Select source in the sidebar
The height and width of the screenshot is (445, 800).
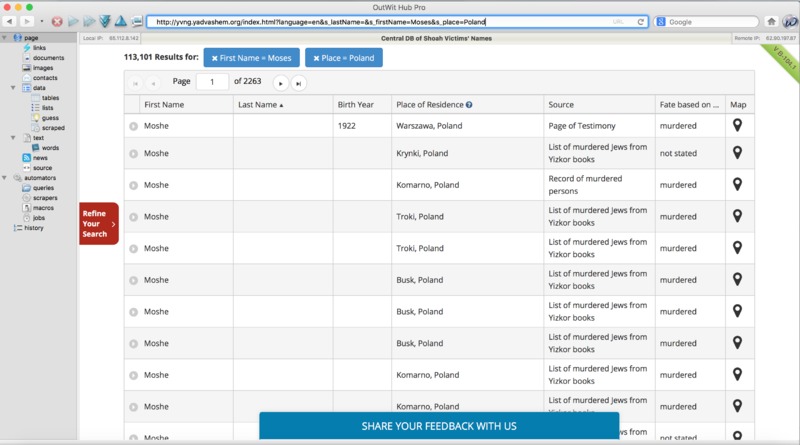click(42, 168)
